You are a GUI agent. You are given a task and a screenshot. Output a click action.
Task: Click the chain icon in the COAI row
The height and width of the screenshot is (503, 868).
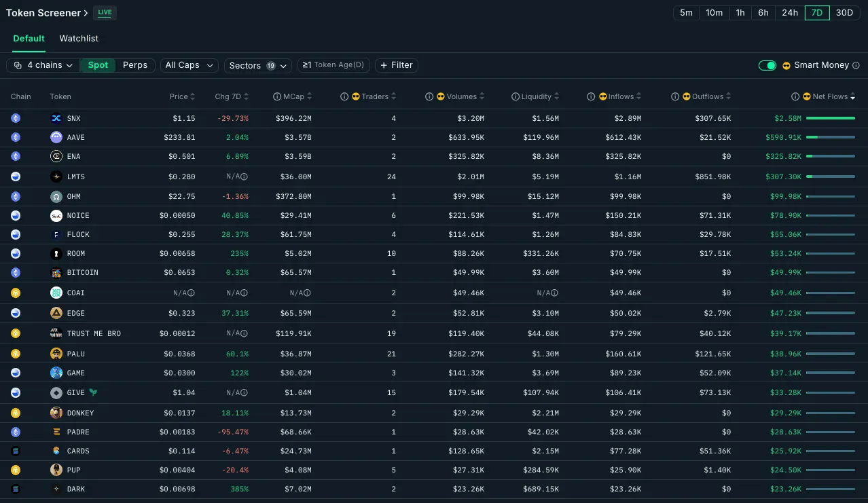(x=16, y=293)
